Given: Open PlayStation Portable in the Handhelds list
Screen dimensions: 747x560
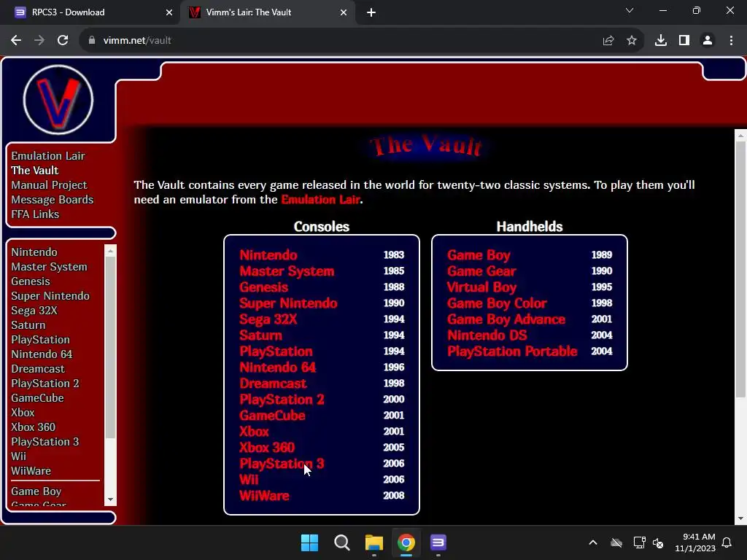Looking at the screenshot, I should click(x=512, y=351).
